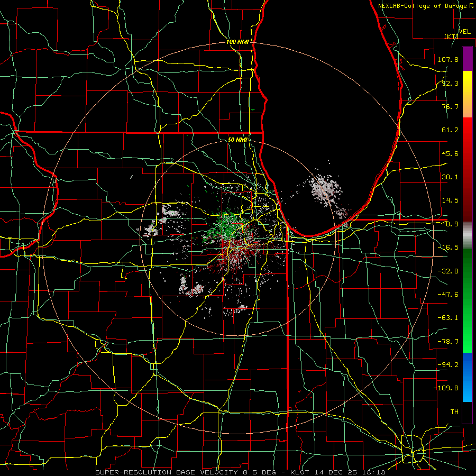The width and height of the screenshot is (476, 476).
Task: Select the -94.2 scale value
Action: pyautogui.click(x=448, y=364)
